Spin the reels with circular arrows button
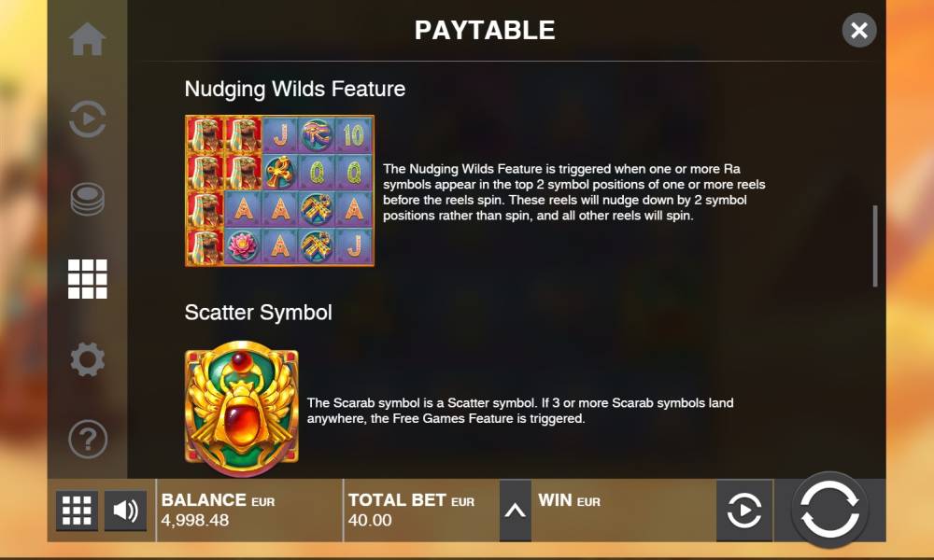 click(829, 510)
